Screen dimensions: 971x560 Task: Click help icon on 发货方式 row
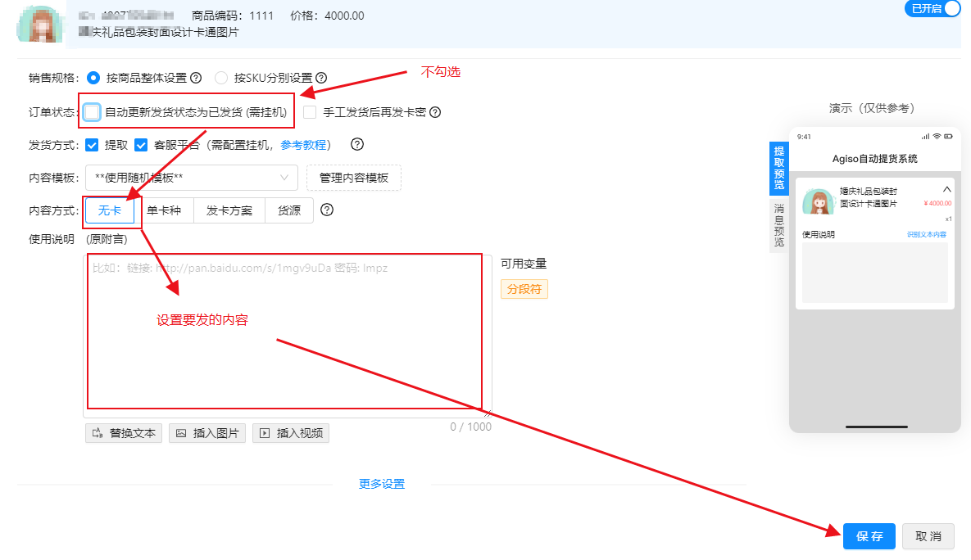click(x=357, y=144)
